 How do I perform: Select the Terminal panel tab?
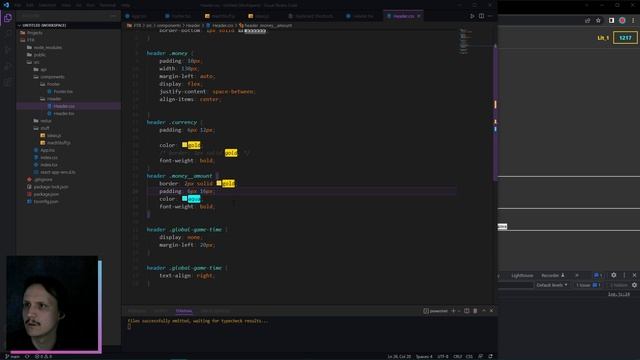184,311
